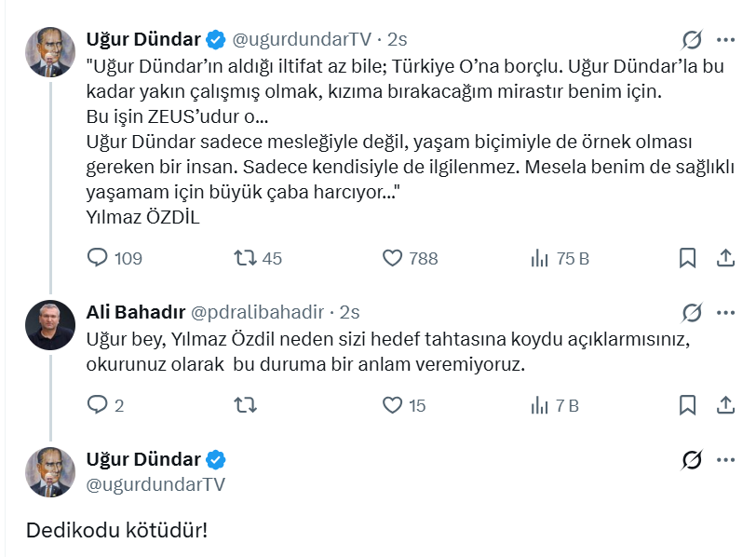Reply to Uğur Dündar's first tweet
This screenshot has width=756, height=557.
(99, 258)
